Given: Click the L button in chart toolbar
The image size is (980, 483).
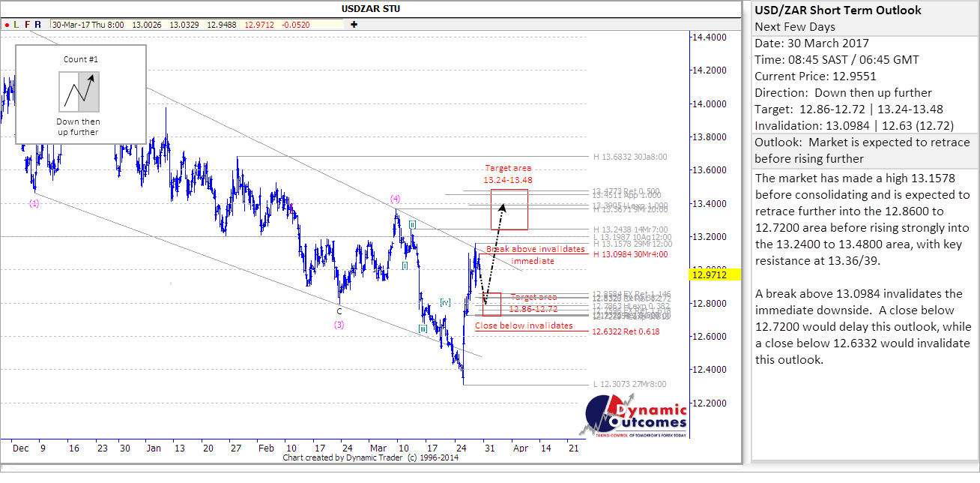Looking at the screenshot, I should point(16,24).
